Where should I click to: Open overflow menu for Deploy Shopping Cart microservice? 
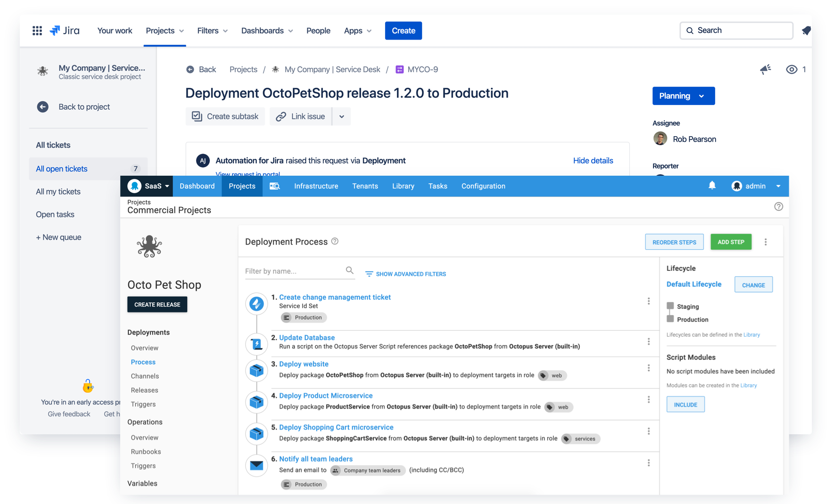pos(649,431)
